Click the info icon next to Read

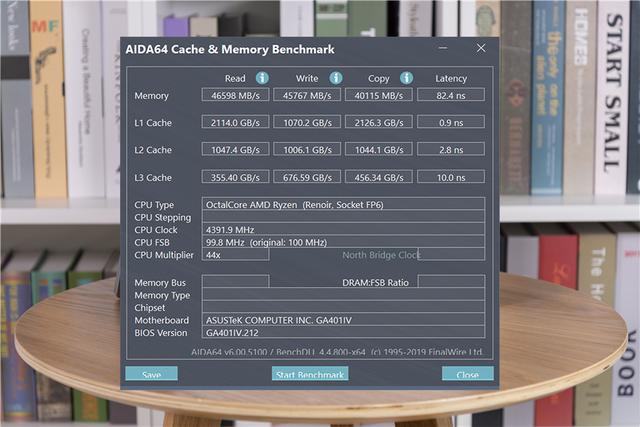point(262,78)
